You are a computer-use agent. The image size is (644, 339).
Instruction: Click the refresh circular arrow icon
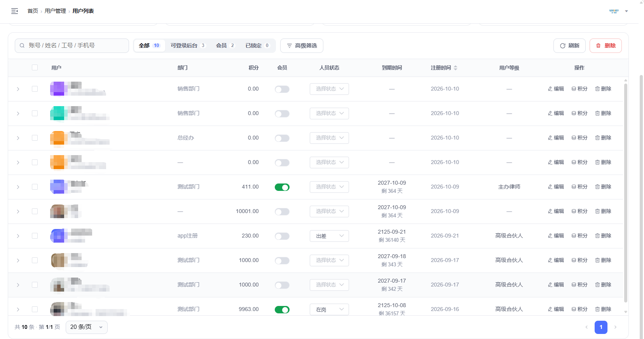562,46
